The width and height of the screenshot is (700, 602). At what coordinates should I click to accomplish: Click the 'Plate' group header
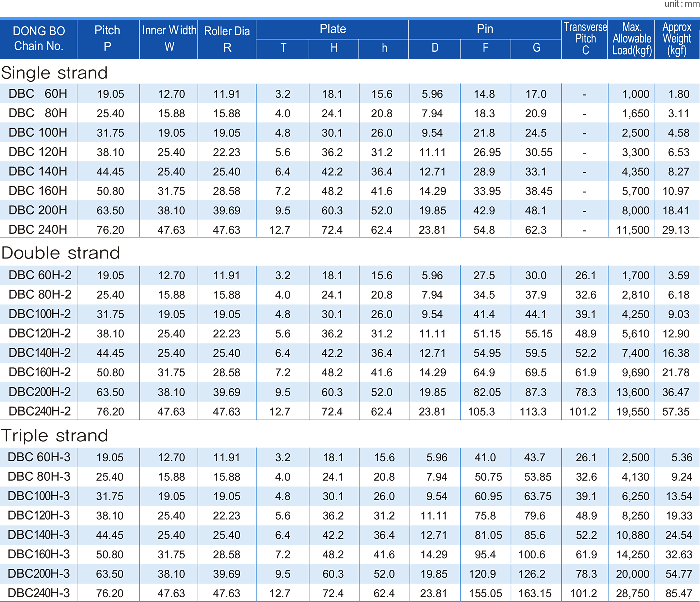333,29
